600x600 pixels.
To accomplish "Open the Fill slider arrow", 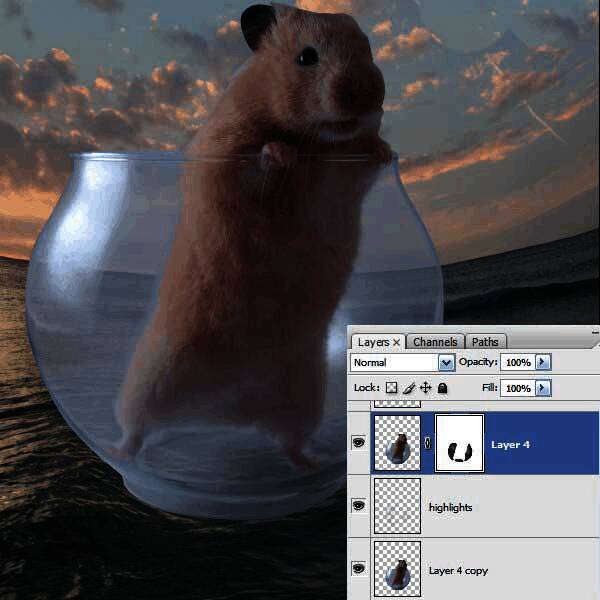I will [543, 388].
